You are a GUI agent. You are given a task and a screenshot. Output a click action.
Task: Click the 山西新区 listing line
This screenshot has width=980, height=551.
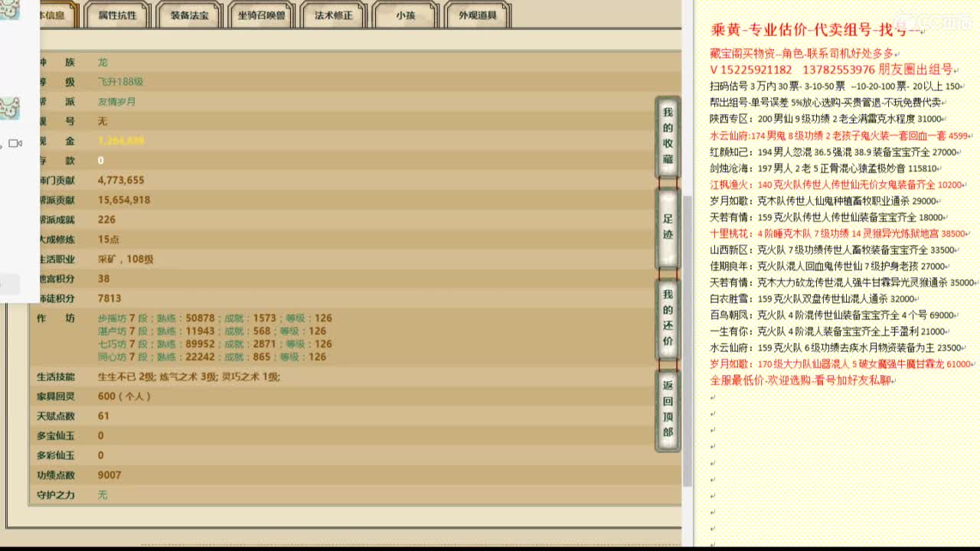point(832,250)
